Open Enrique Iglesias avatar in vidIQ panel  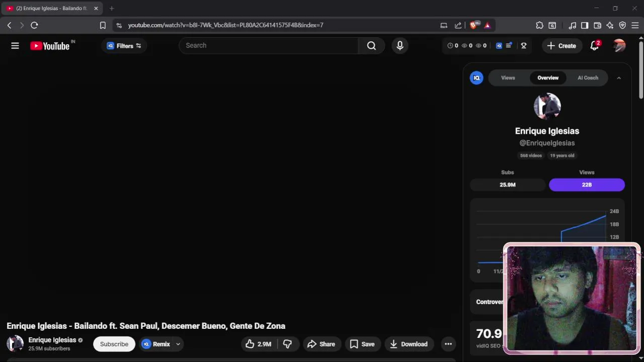pos(547,106)
